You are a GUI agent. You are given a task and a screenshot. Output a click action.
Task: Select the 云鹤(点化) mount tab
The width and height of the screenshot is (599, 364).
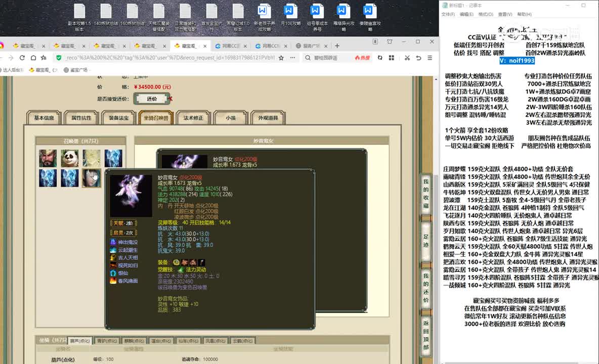pyautogui.click(x=242, y=341)
